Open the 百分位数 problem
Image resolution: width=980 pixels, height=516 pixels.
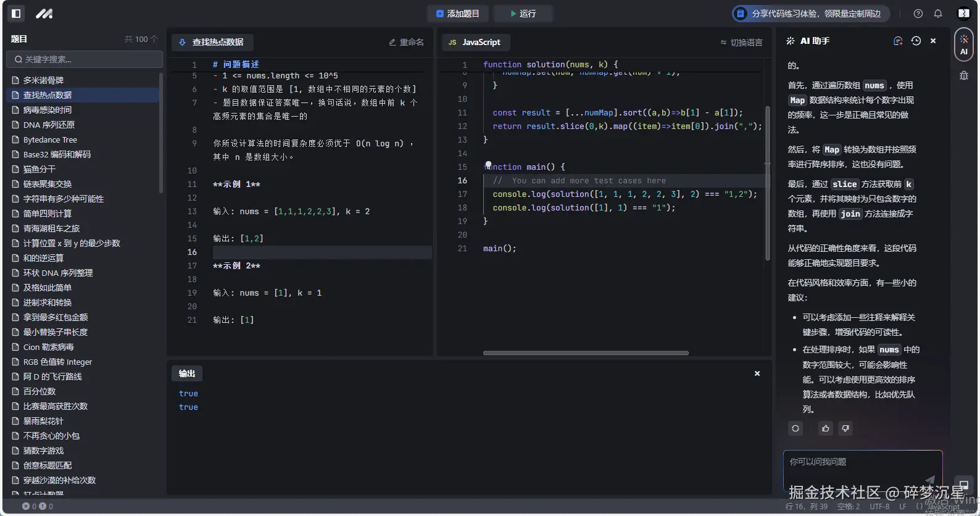(83, 391)
